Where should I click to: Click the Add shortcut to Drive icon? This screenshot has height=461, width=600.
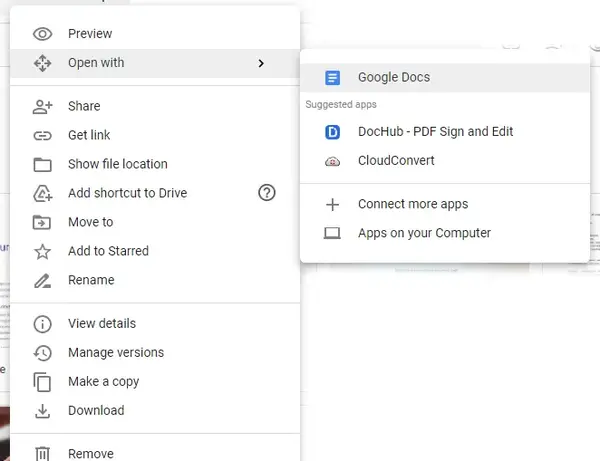(x=42, y=193)
